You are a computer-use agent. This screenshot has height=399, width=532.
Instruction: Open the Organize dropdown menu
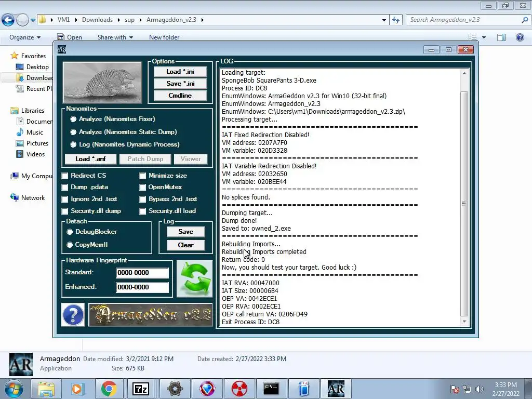(25, 37)
